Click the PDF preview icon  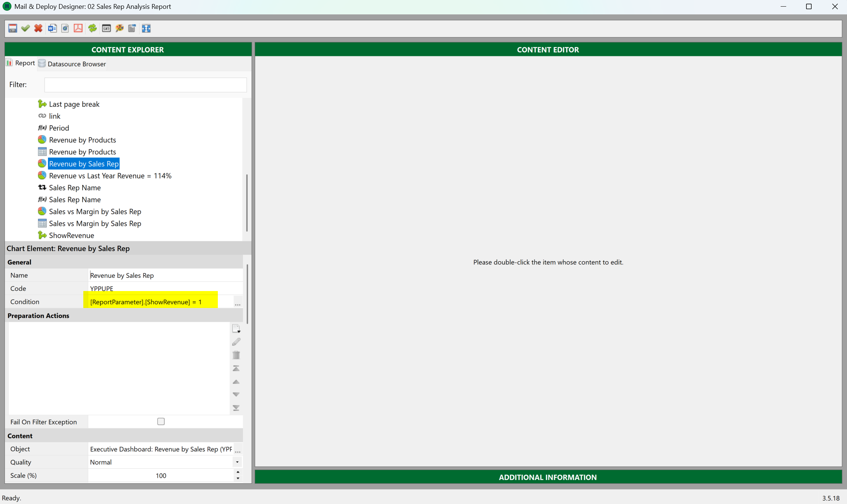pyautogui.click(x=78, y=28)
